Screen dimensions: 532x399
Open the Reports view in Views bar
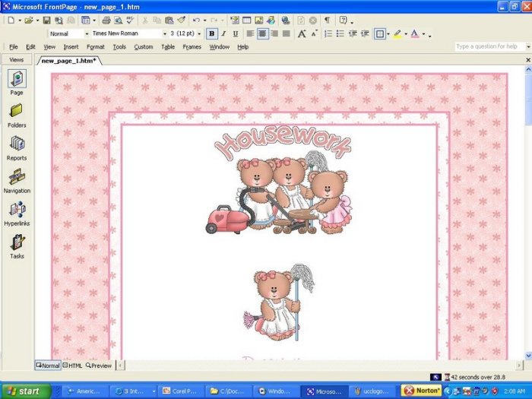tap(17, 148)
